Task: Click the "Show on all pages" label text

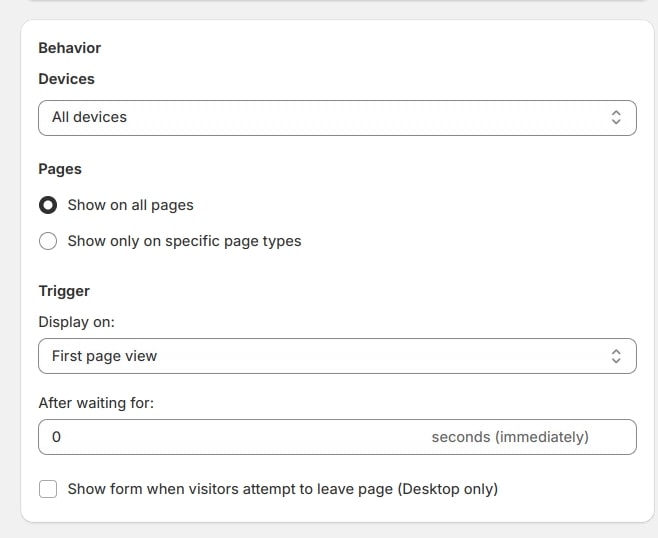Action: 130,205
